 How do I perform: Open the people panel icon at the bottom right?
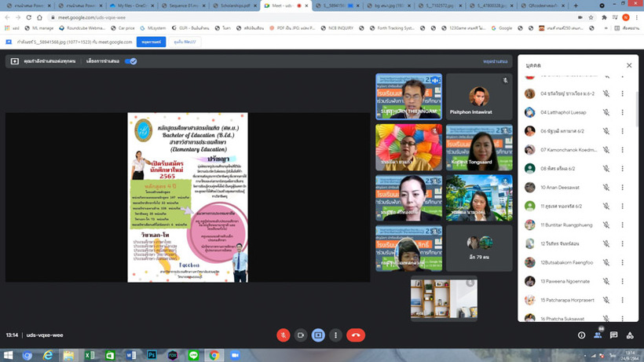598,335
